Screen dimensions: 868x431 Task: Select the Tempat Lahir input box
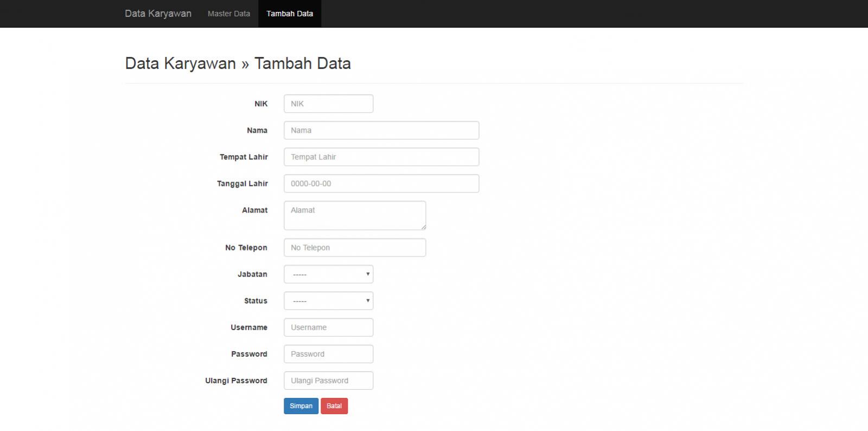[381, 157]
